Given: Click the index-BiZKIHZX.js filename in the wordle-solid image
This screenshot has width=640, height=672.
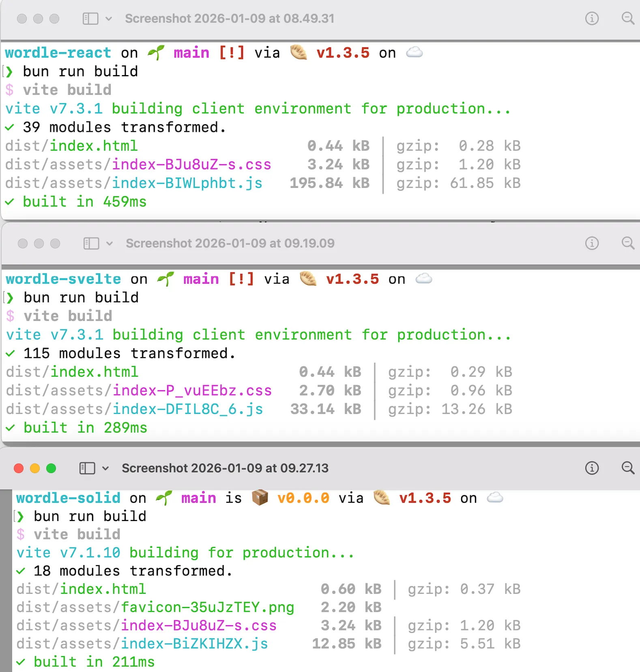Looking at the screenshot, I should 194,644.
